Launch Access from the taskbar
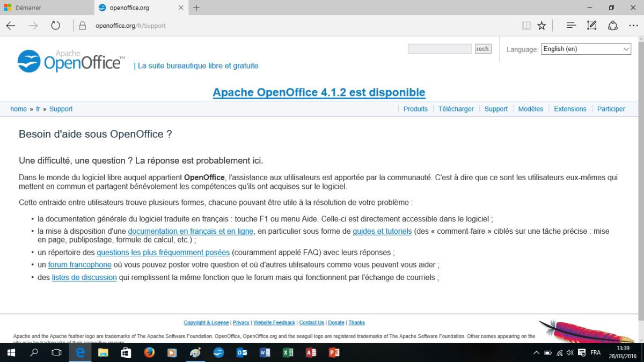644x362 pixels. tap(311, 352)
